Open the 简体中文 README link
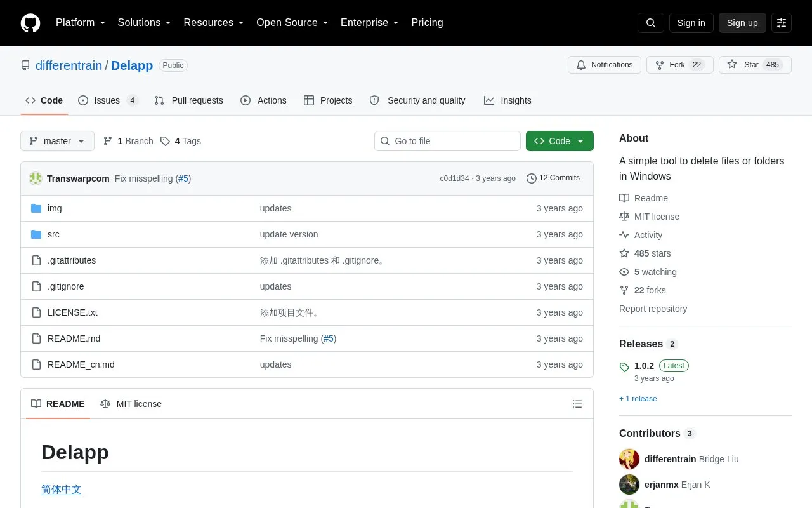Screen dimensions: 812x508 coord(62,490)
